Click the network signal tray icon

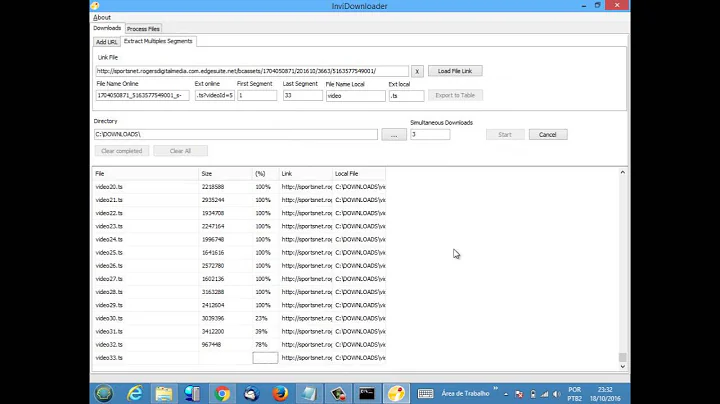[x=545, y=394]
